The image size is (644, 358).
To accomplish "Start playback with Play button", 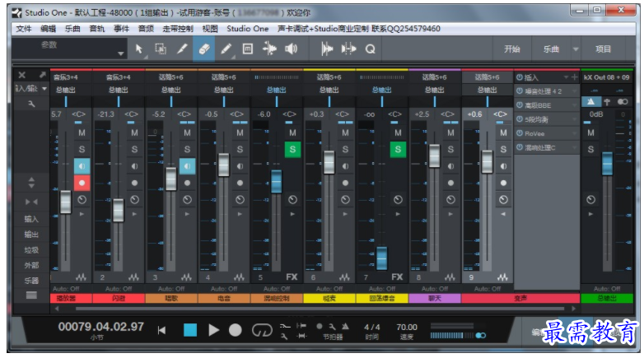I will click(213, 330).
